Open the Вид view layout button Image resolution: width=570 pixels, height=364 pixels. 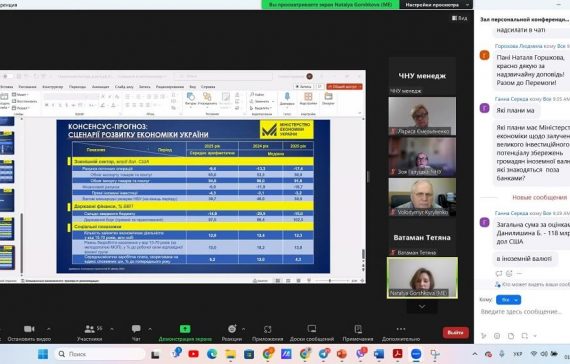click(460, 18)
